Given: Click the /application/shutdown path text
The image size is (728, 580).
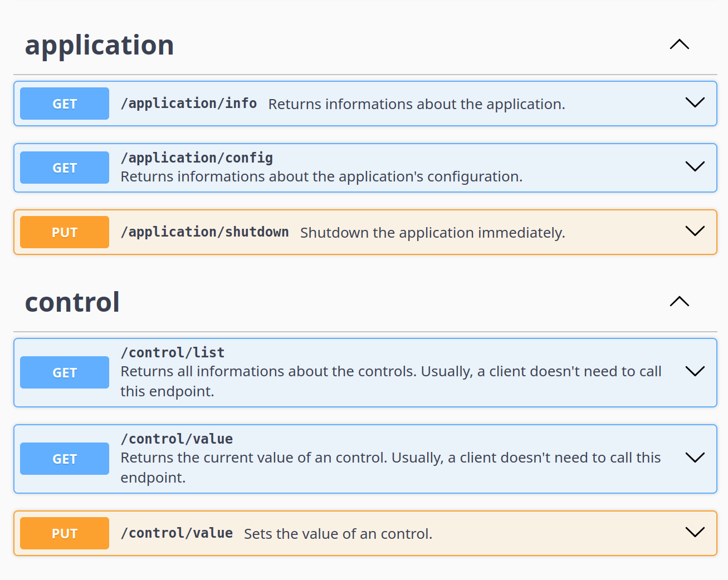Looking at the screenshot, I should pyautogui.click(x=204, y=232).
